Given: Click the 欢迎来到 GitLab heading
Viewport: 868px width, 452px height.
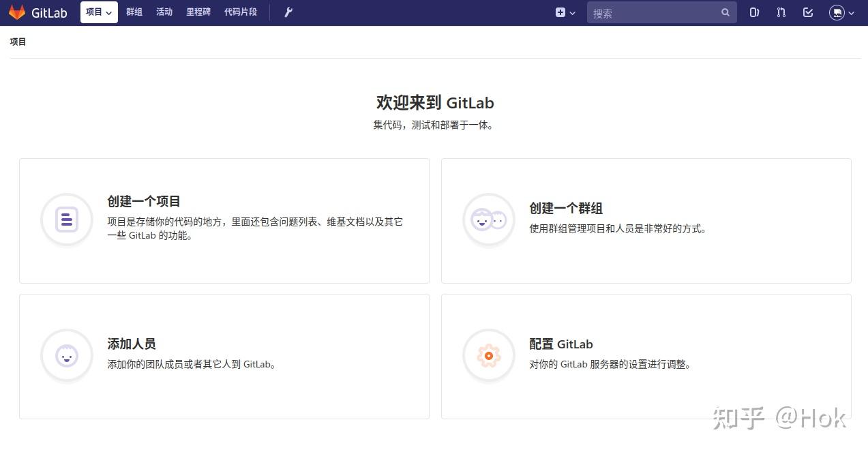Looking at the screenshot, I should tap(434, 102).
